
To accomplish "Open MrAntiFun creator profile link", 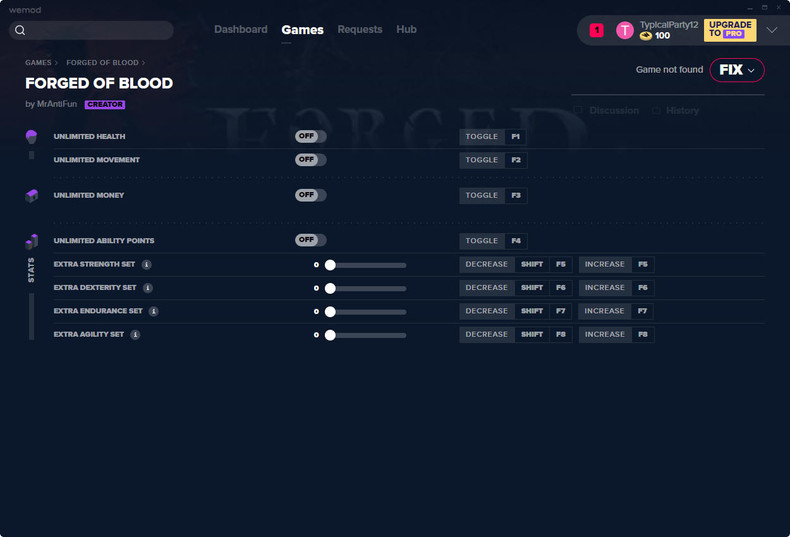I will [57, 104].
